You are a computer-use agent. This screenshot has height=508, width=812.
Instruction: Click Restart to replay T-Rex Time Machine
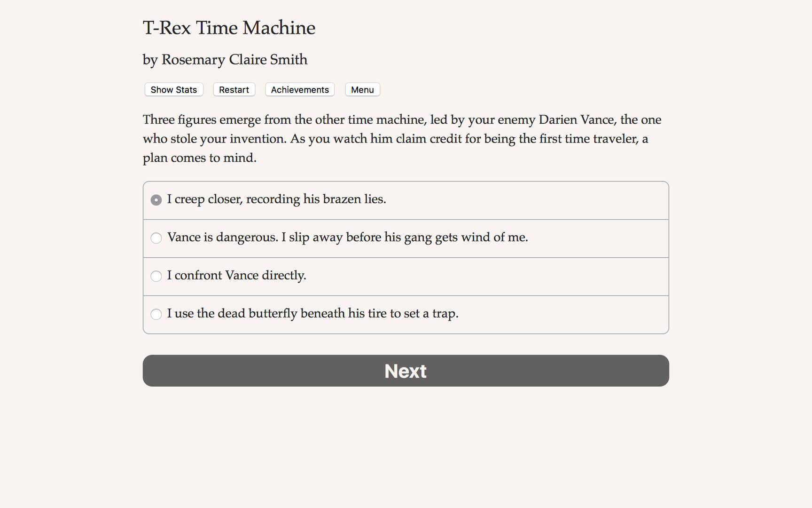click(x=234, y=89)
